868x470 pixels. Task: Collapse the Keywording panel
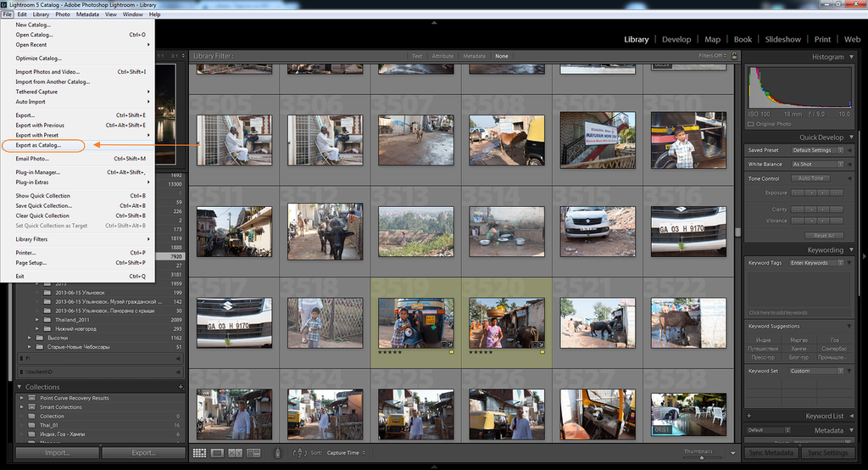(x=851, y=250)
